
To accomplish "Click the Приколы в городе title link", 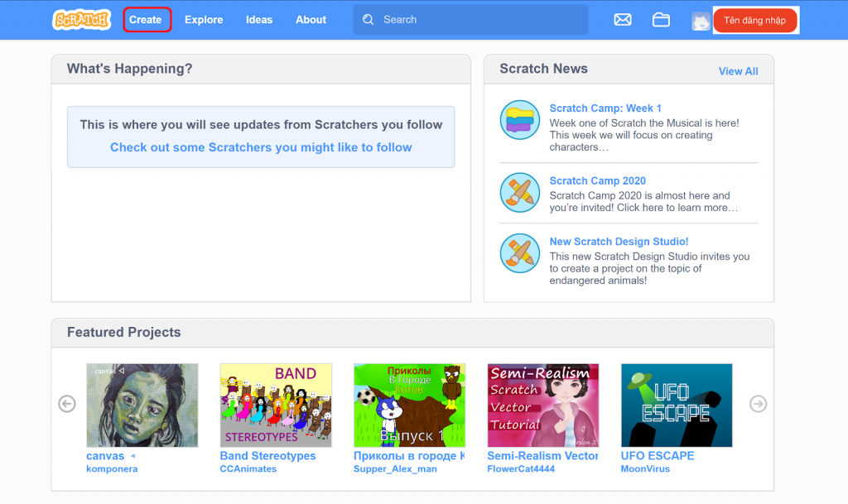I will [409, 456].
